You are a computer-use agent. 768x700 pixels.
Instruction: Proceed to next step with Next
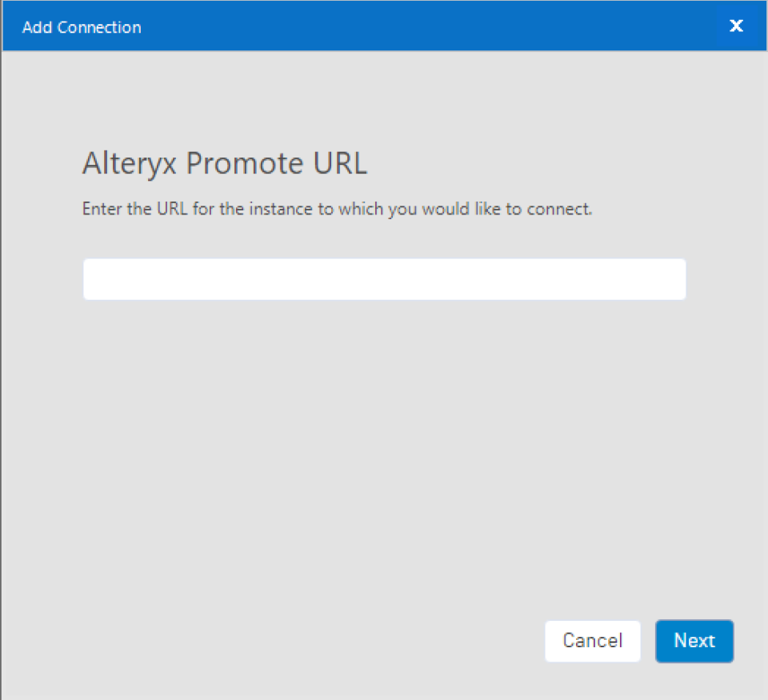point(694,642)
